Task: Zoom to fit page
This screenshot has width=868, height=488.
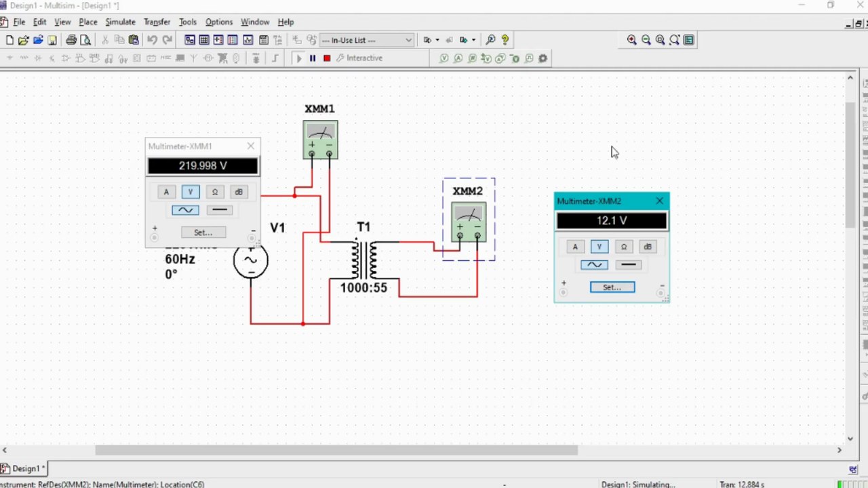Action: 675,40
